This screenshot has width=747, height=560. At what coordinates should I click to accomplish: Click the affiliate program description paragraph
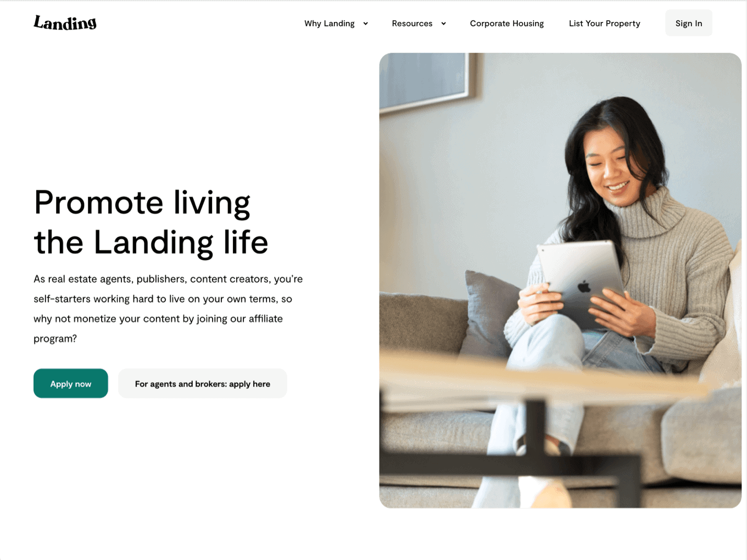click(168, 309)
